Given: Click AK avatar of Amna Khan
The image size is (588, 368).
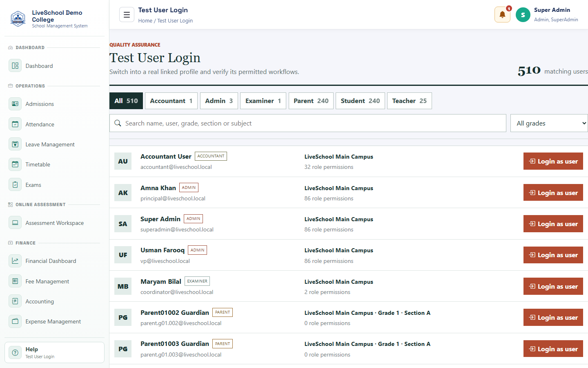Looking at the screenshot, I should click(123, 193).
